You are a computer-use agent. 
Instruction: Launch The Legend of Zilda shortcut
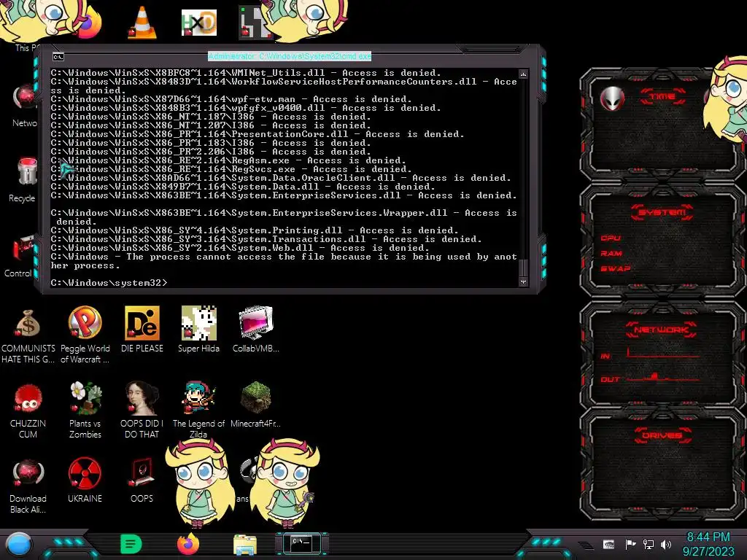(198, 411)
